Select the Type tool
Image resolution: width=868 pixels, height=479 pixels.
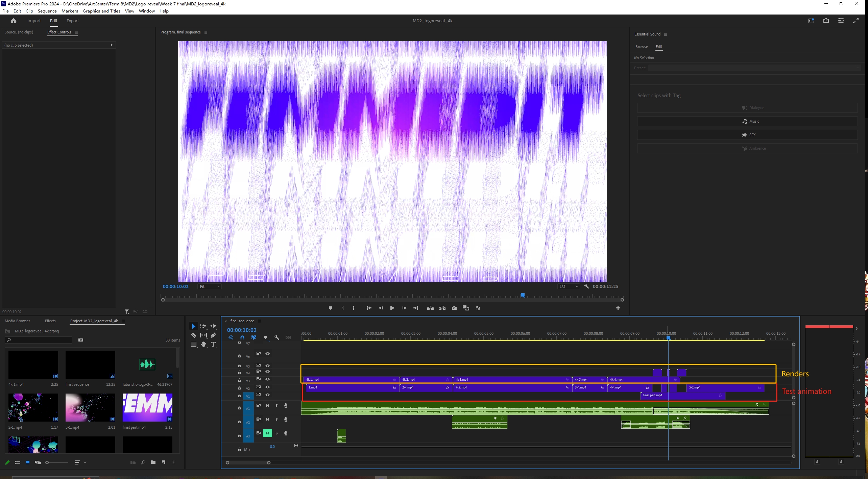(213, 344)
